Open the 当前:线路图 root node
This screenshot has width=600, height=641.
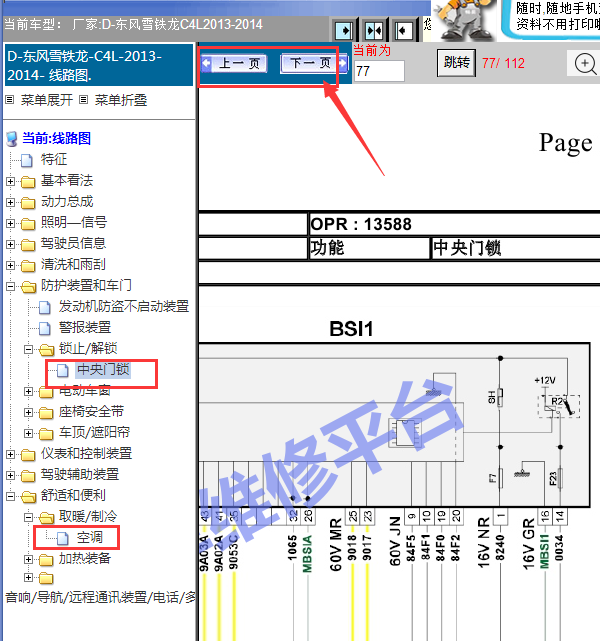tap(56, 138)
